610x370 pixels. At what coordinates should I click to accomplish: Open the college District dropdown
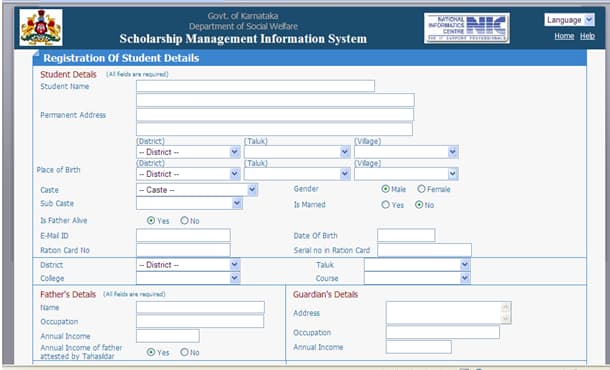click(x=188, y=265)
